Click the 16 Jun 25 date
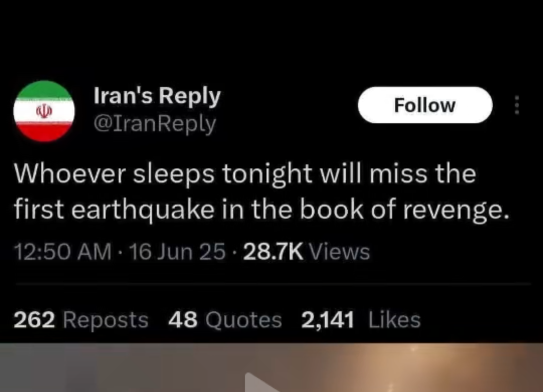The height and width of the screenshot is (392, 543). [x=177, y=251]
